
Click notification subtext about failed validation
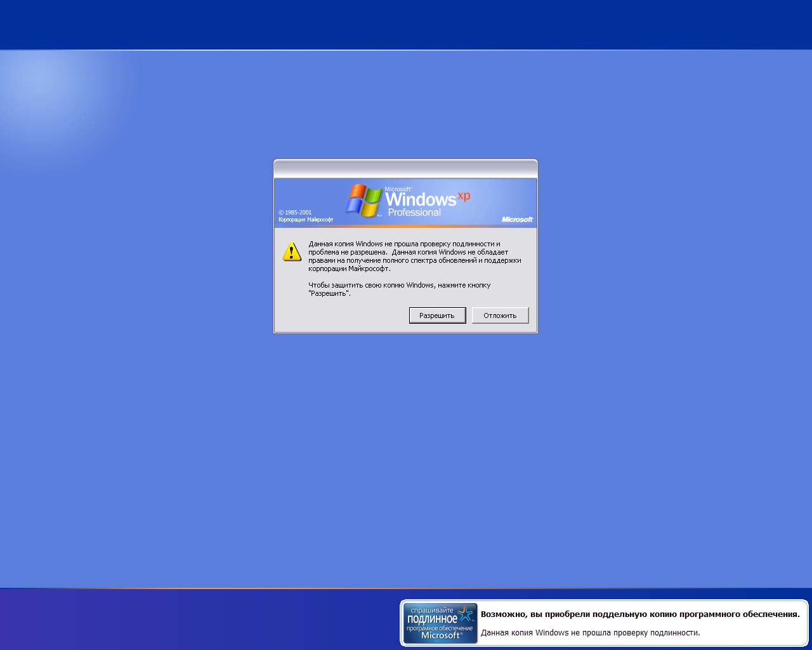[x=590, y=633]
